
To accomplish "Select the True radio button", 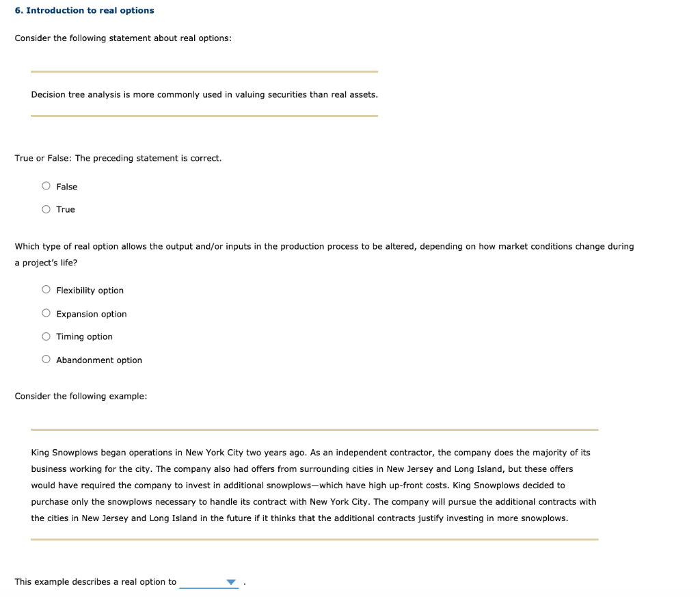I will (x=46, y=208).
